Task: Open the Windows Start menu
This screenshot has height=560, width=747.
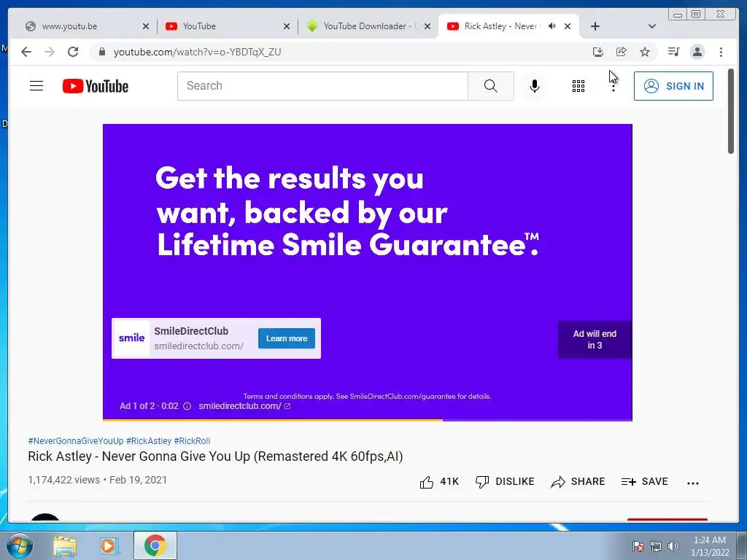Action: [19, 545]
